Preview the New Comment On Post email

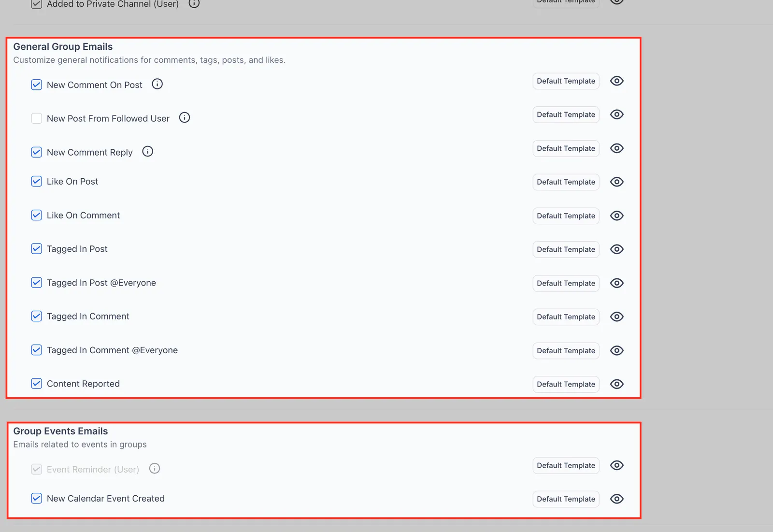tap(616, 81)
